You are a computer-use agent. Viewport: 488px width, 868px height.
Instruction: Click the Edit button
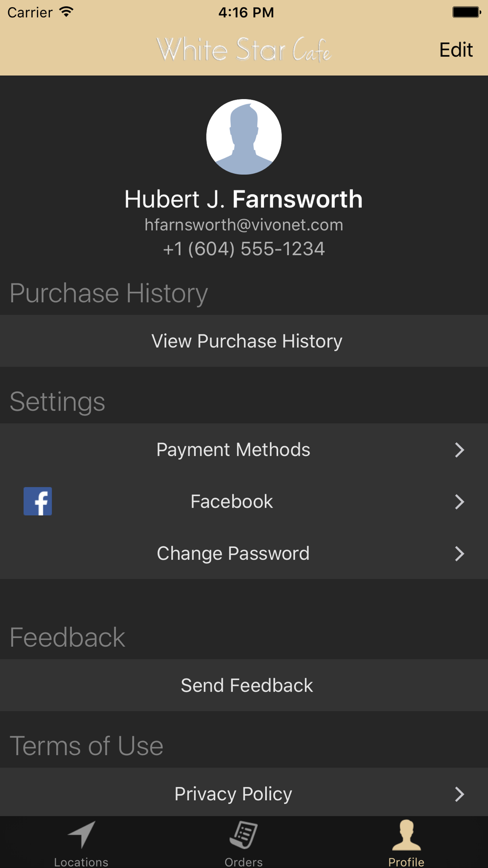click(x=456, y=50)
